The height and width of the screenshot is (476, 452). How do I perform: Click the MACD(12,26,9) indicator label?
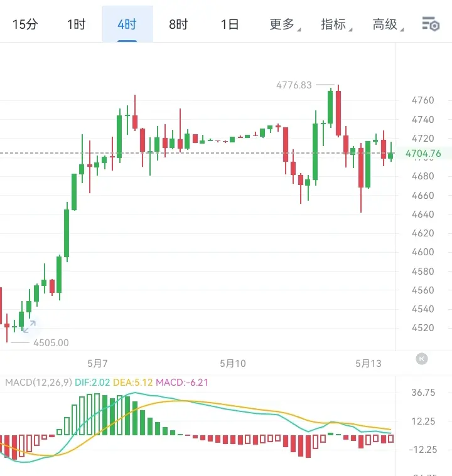[38, 382]
